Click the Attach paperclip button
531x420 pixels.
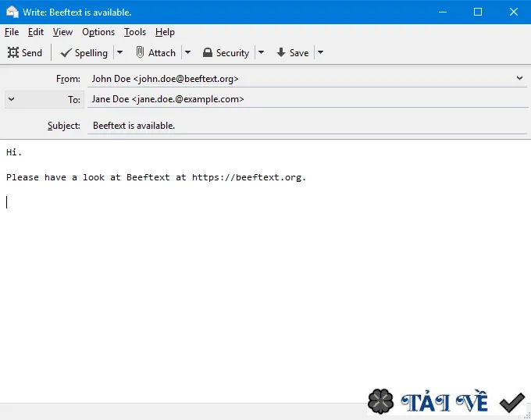tap(155, 53)
